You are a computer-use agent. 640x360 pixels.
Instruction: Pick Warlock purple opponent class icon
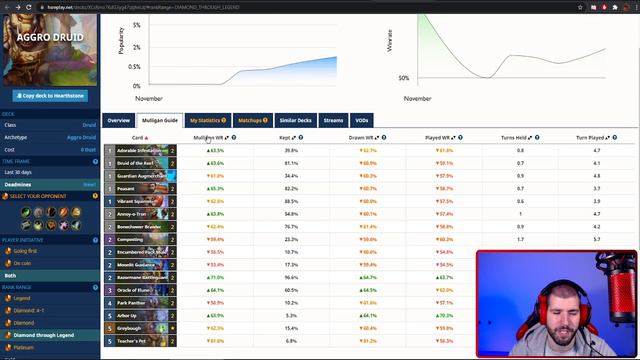click(x=64, y=225)
